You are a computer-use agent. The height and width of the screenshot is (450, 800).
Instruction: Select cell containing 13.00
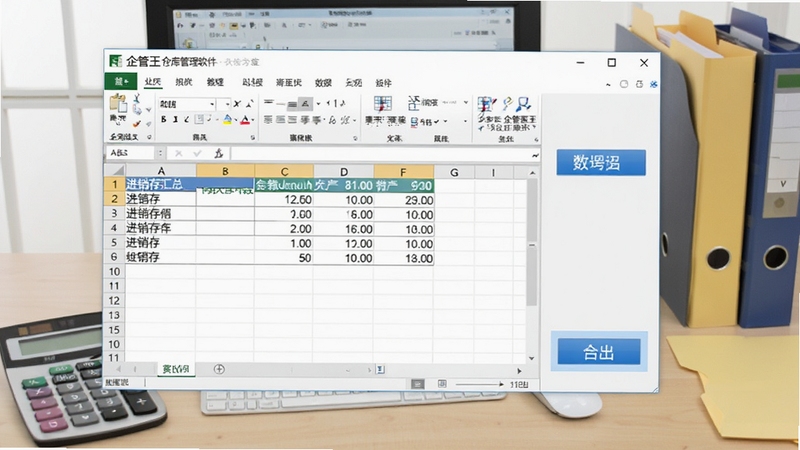404,258
